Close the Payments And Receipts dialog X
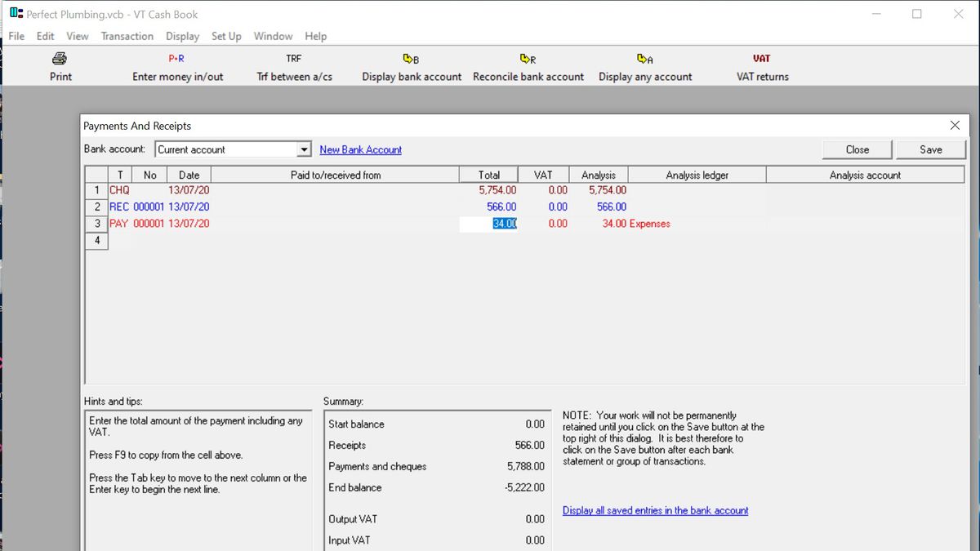This screenshot has width=980, height=551. pos(955,126)
